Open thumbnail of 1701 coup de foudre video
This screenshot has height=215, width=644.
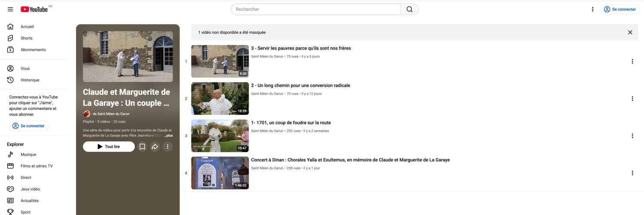pos(220,136)
